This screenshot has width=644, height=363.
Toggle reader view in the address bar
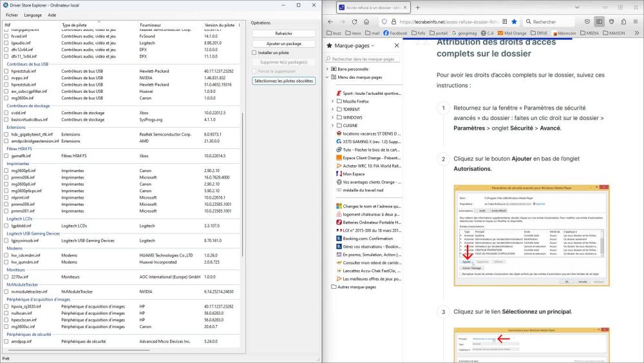point(503,21)
